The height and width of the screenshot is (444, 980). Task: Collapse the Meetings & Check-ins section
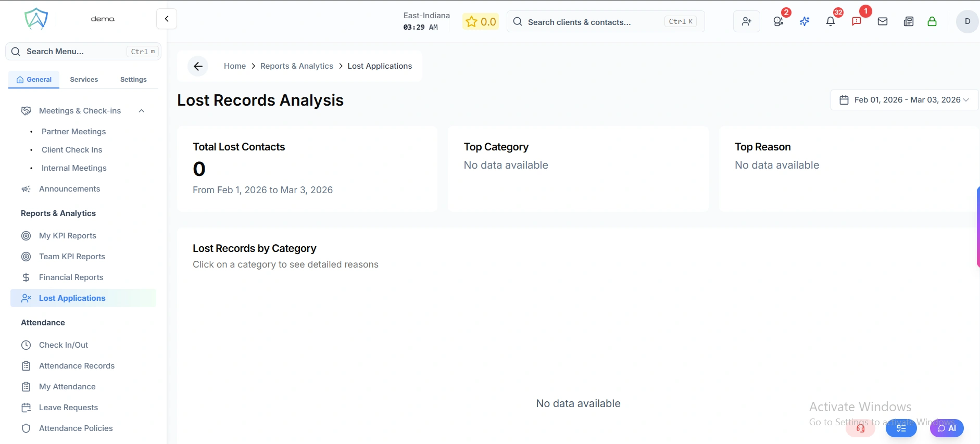click(x=142, y=111)
